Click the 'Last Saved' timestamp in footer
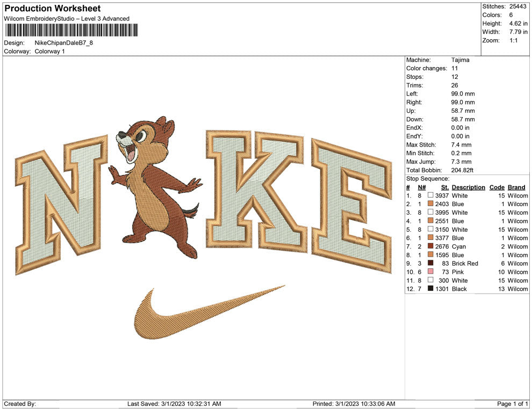Screen dimensions: 532x409 coord(175,404)
